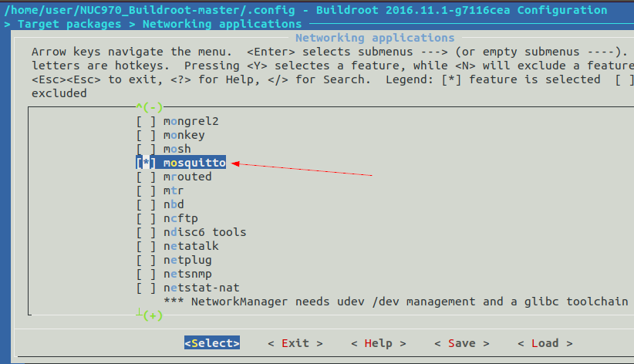The width and height of the screenshot is (634, 364).
Task: Toggle the mtr package checkbox
Action: 146,190
